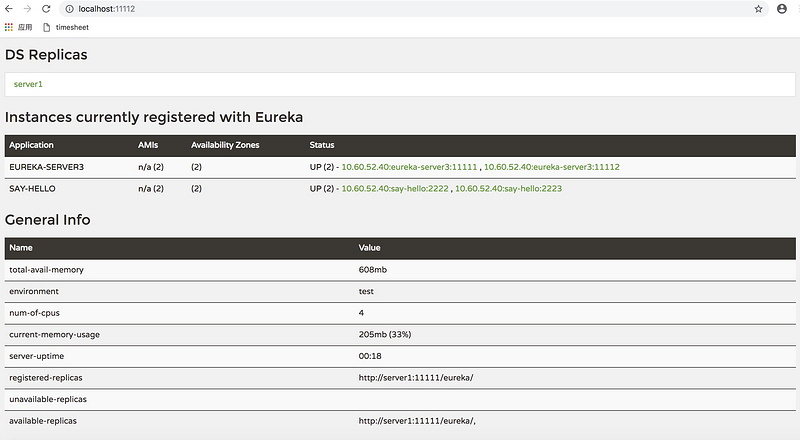Click the Availability Zones column header
This screenshot has height=440, width=800.
tap(225, 145)
